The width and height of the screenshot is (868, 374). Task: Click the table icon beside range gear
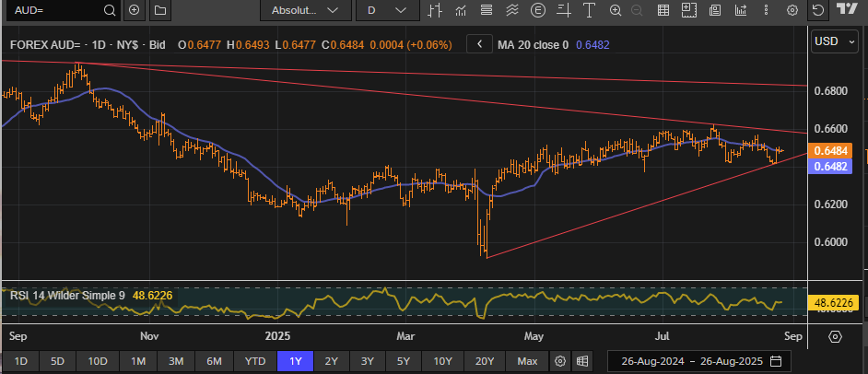pyautogui.click(x=581, y=361)
